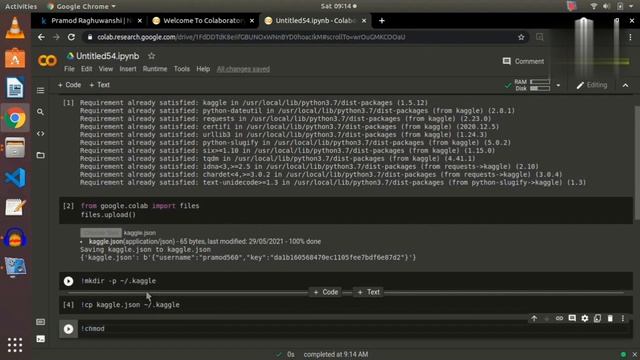Image resolution: width=640 pixels, height=360 pixels.
Task: Open the code snippets sidebar icon
Action: point(40,133)
